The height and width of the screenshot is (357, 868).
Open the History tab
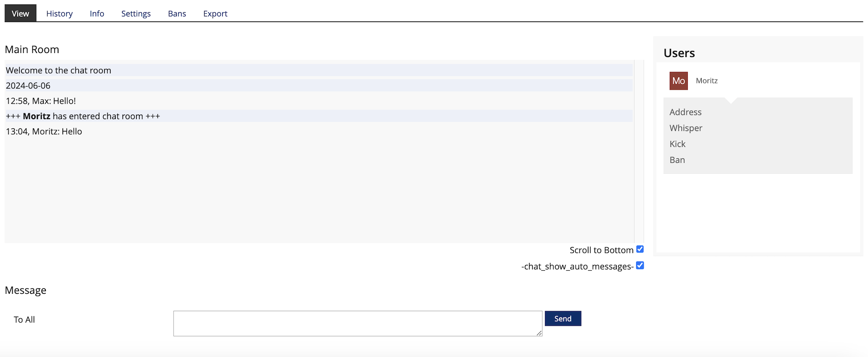[x=59, y=13]
